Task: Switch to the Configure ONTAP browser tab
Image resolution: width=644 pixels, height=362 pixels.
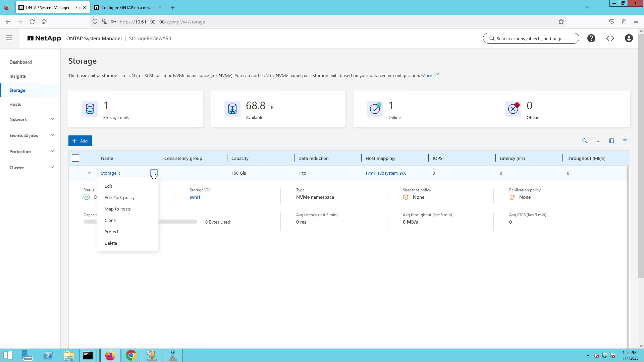Action: click(127, 7)
